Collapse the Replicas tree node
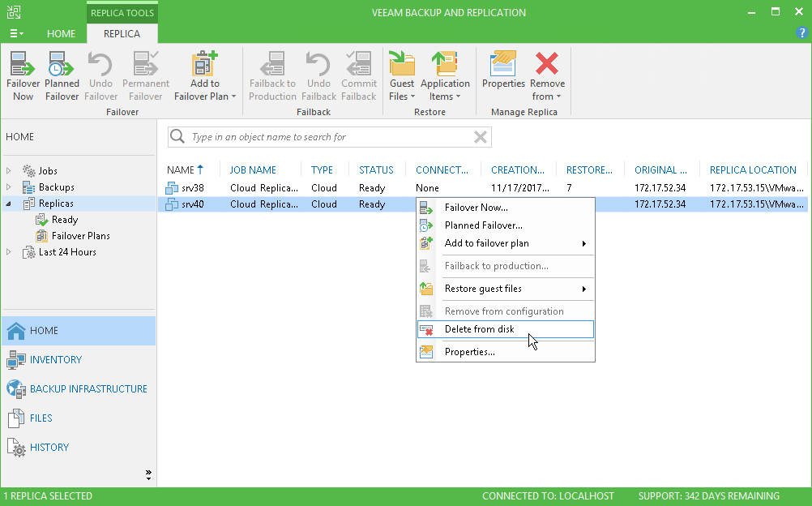 [x=8, y=204]
